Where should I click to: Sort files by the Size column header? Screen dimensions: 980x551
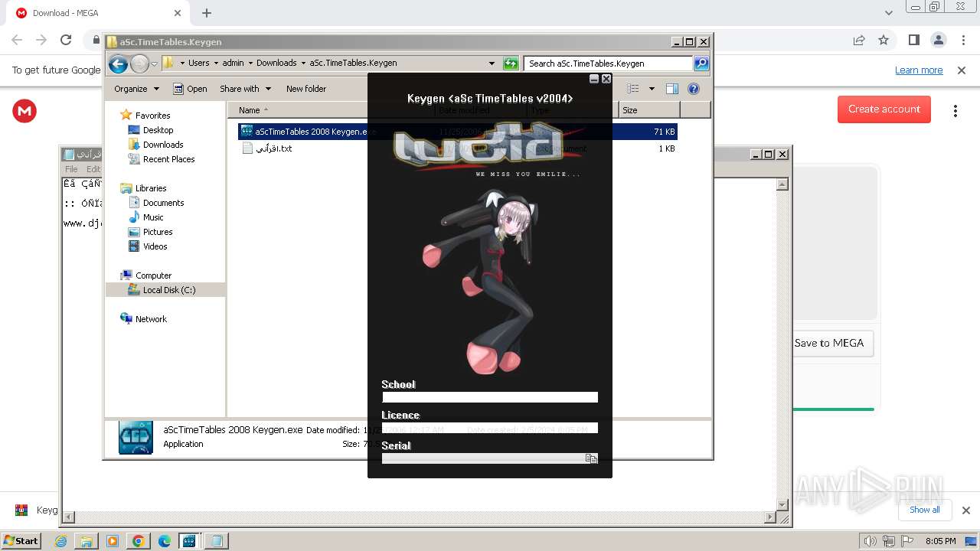pos(649,110)
